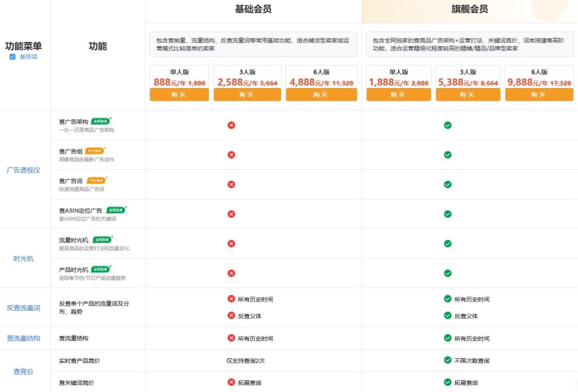
Task: Click 购买 for 基础会员 单人版 888元
Action: [x=179, y=95]
